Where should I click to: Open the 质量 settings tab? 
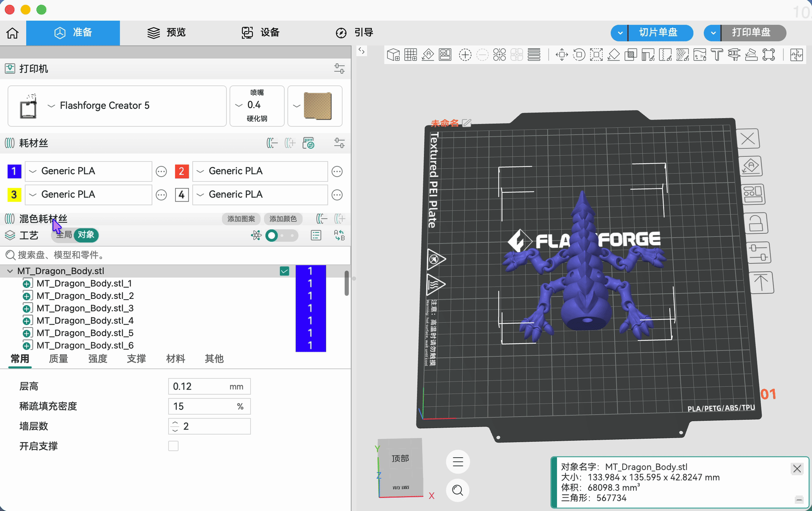tap(58, 359)
